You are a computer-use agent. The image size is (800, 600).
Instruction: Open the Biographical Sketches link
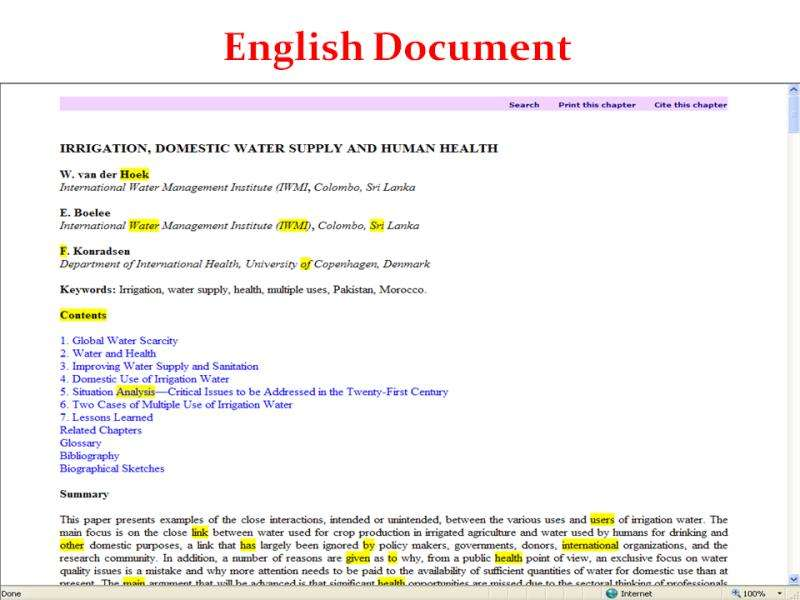click(112, 469)
